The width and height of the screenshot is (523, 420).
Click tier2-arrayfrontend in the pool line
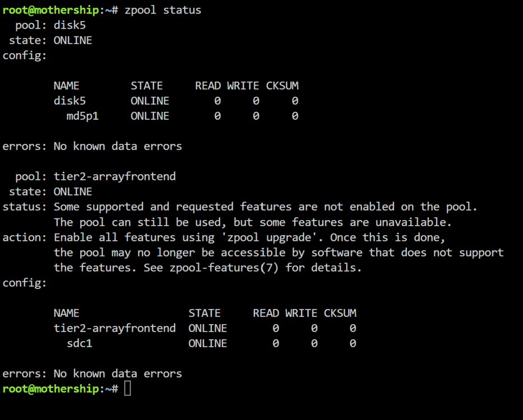(115, 176)
